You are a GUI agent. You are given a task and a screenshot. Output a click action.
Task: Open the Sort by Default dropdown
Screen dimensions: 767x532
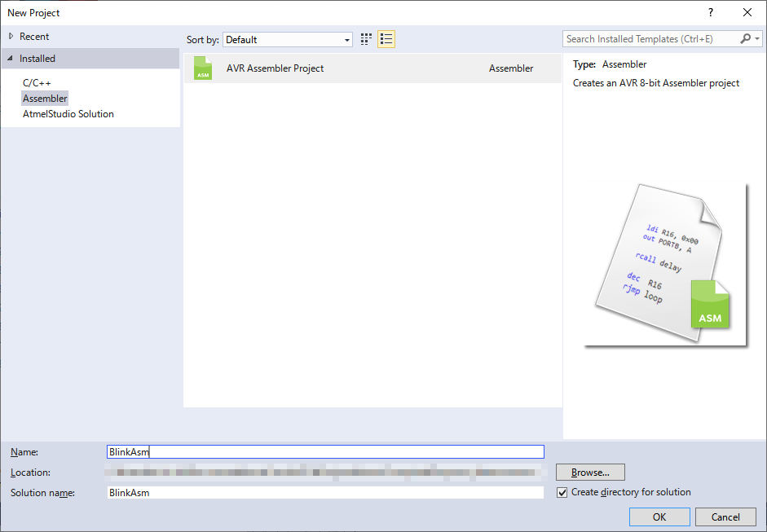coord(288,40)
